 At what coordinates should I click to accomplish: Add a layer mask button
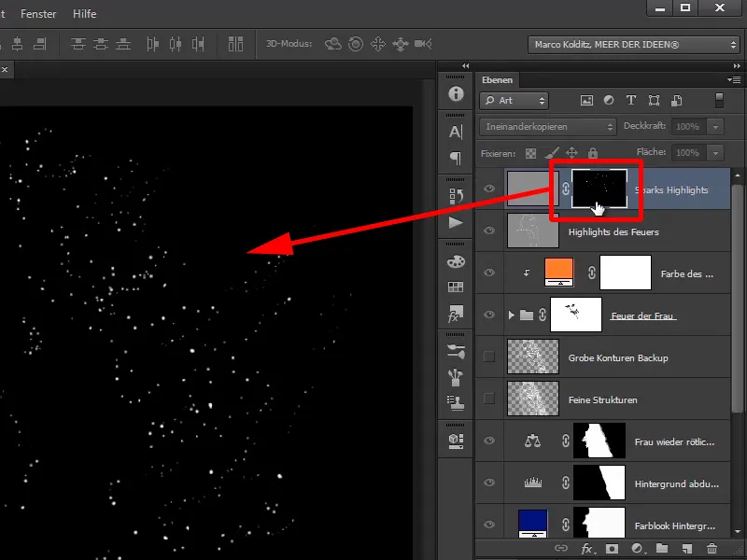point(613,549)
